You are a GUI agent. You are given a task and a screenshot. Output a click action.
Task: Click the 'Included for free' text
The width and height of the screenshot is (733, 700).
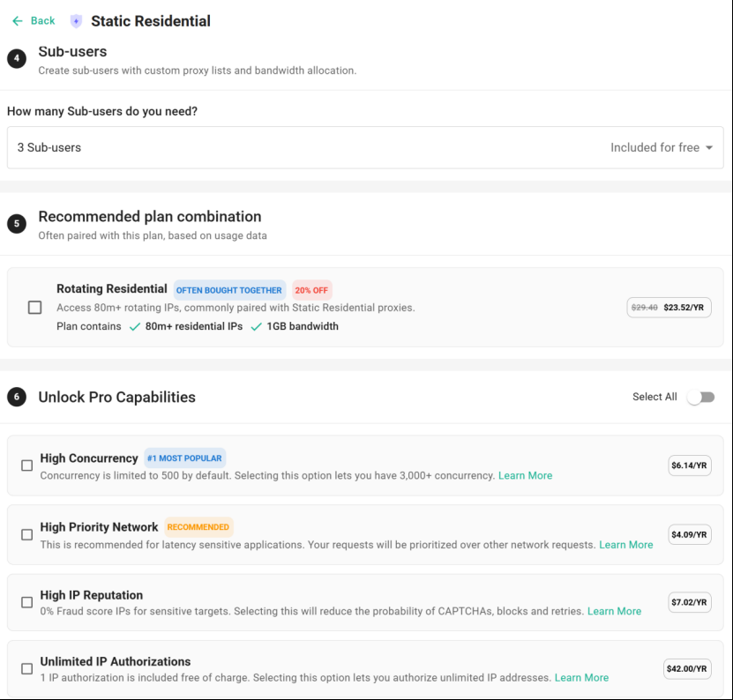pyautogui.click(x=654, y=147)
